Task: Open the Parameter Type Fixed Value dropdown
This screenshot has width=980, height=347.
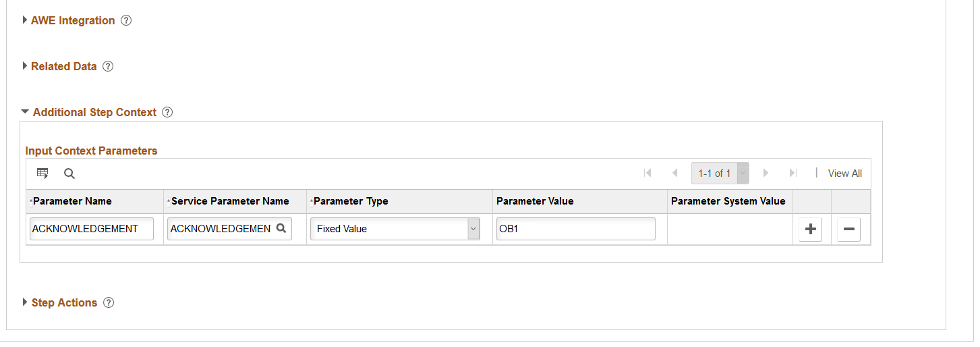Action: click(x=395, y=229)
